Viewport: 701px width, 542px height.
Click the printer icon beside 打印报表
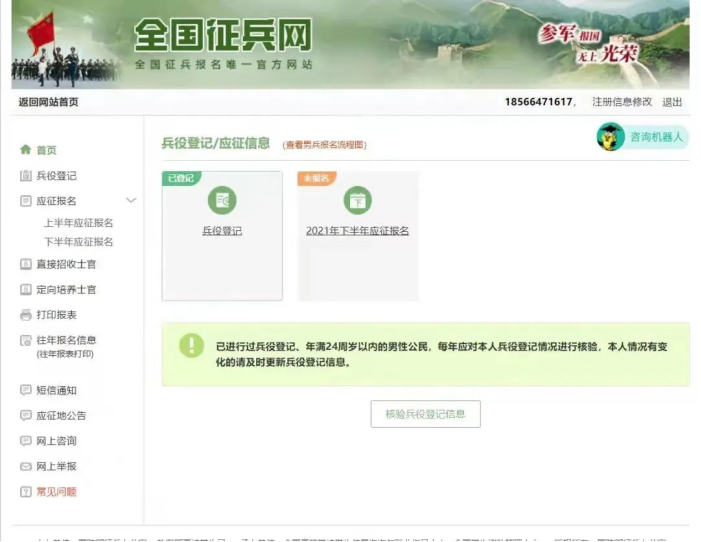pyautogui.click(x=26, y=315)
